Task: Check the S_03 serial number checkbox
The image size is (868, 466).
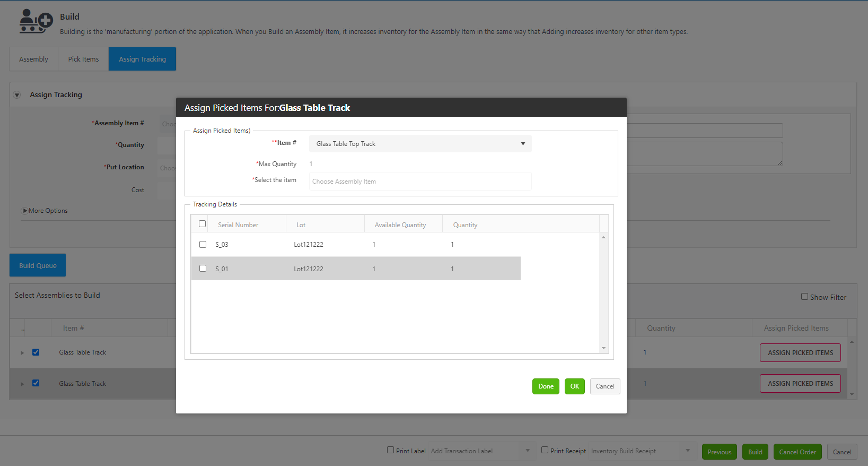Action: click(203, 245)
